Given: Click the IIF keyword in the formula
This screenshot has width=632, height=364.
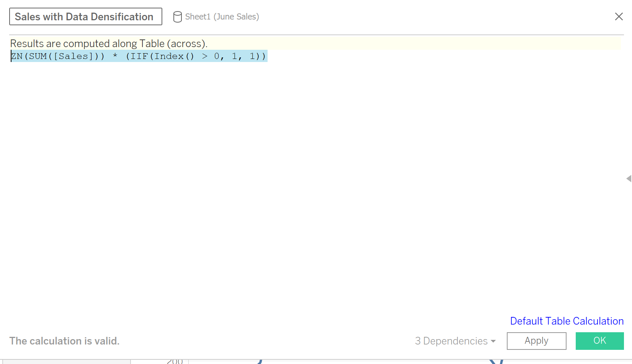Looking at the screenshot, I should (x=140, y=56).
